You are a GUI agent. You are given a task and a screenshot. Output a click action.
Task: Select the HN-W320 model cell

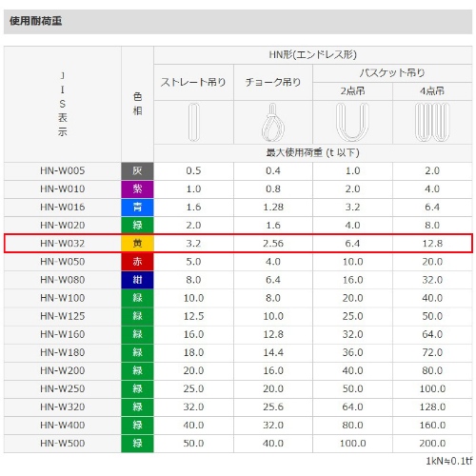(63, 407)
